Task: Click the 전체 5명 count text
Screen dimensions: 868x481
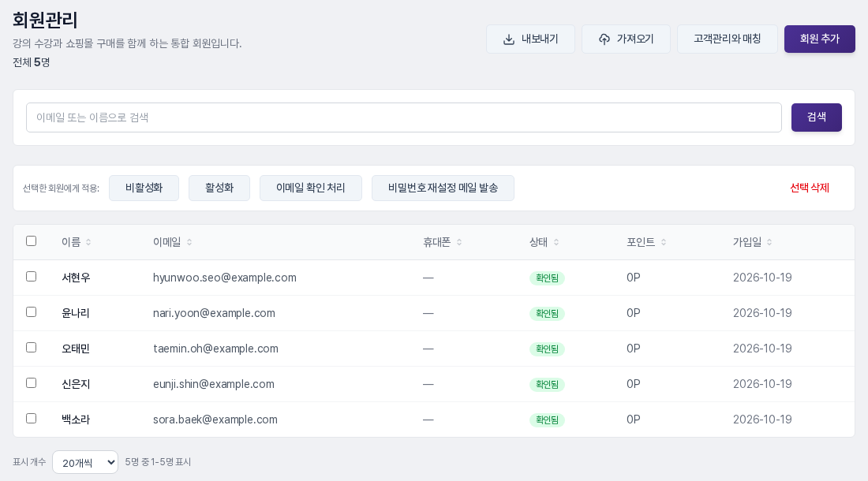Action: coord(32,62)
